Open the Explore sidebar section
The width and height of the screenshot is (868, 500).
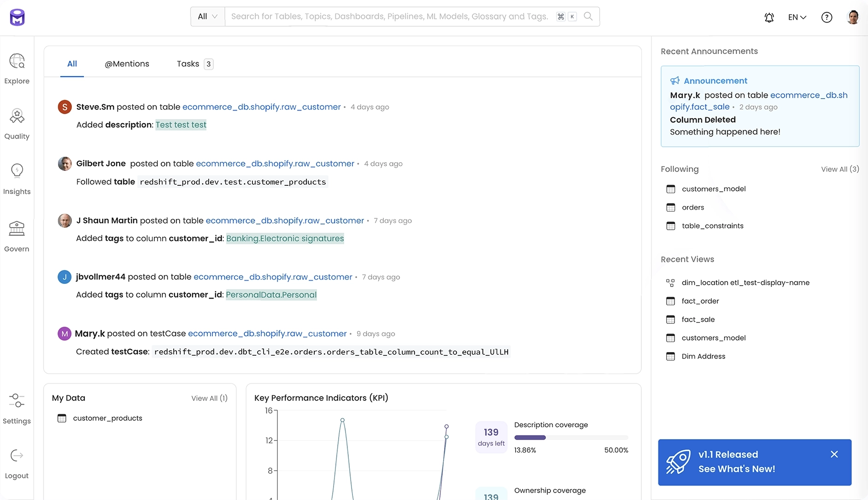17,69
